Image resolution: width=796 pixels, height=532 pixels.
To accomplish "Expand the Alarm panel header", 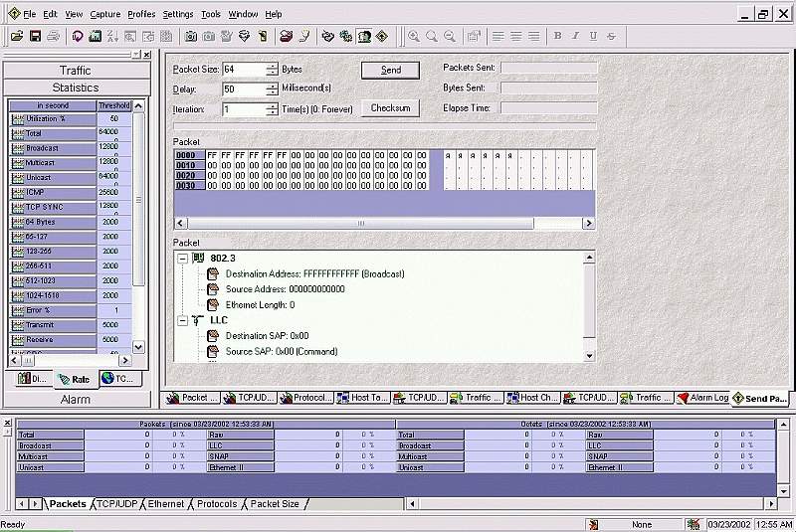I will [77, 400].
